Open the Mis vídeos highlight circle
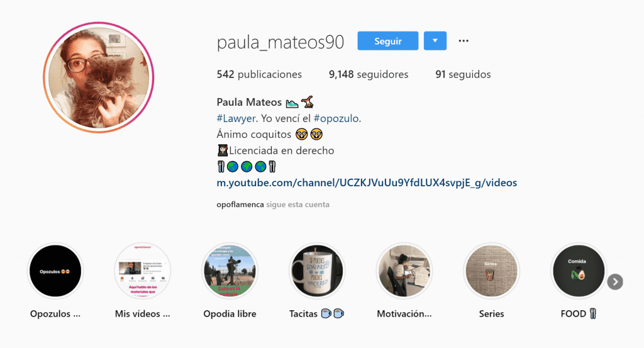Image resolution: width=644 pixels, height=348 pixels. (143, 271)
